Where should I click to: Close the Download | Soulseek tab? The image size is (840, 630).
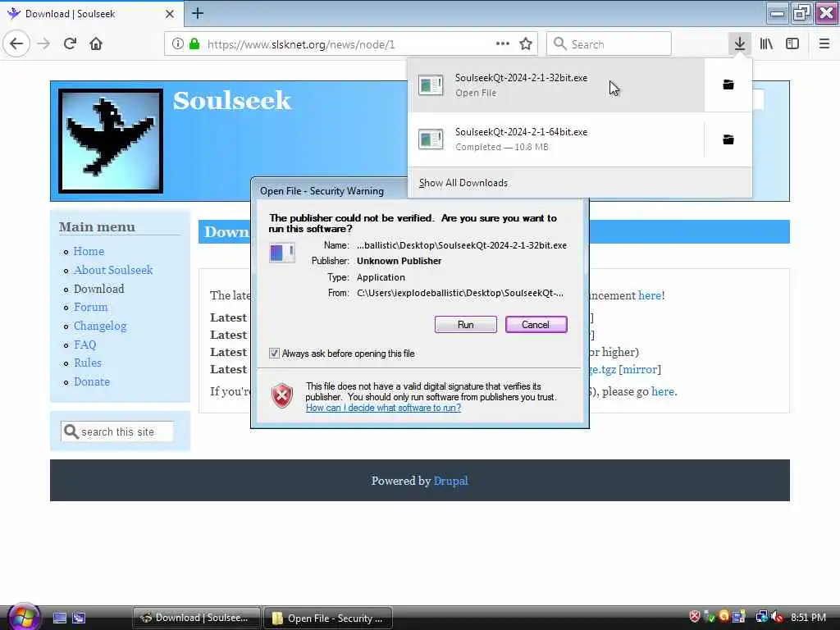pos(170,14)
